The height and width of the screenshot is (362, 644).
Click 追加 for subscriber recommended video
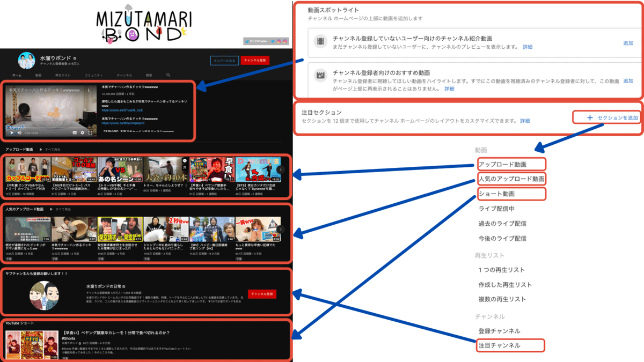click(628, 81)
